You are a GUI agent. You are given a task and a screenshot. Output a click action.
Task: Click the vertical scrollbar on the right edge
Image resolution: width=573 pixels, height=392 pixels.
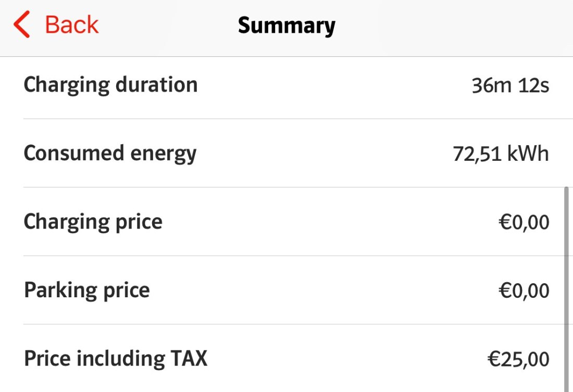566,286
